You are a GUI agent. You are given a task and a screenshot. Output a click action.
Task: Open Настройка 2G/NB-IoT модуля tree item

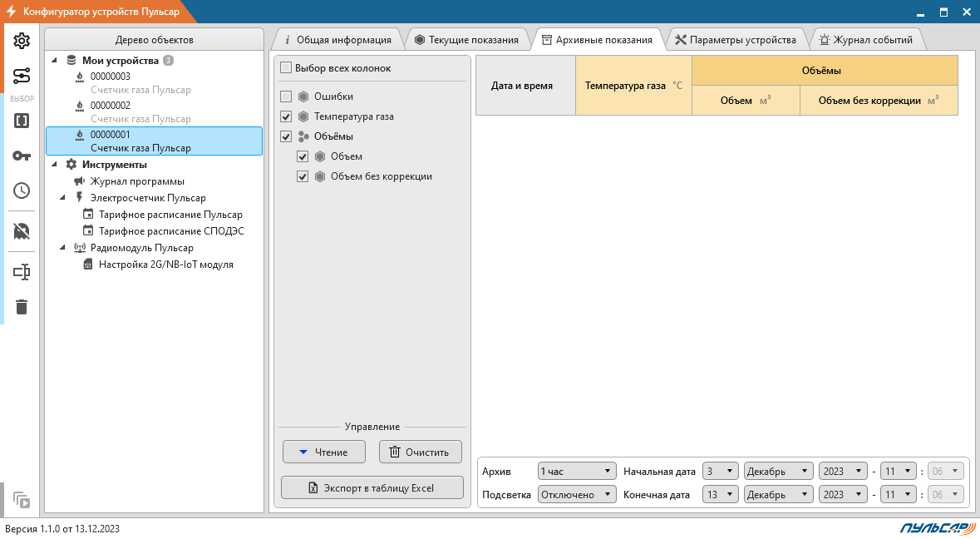(165, 265)
